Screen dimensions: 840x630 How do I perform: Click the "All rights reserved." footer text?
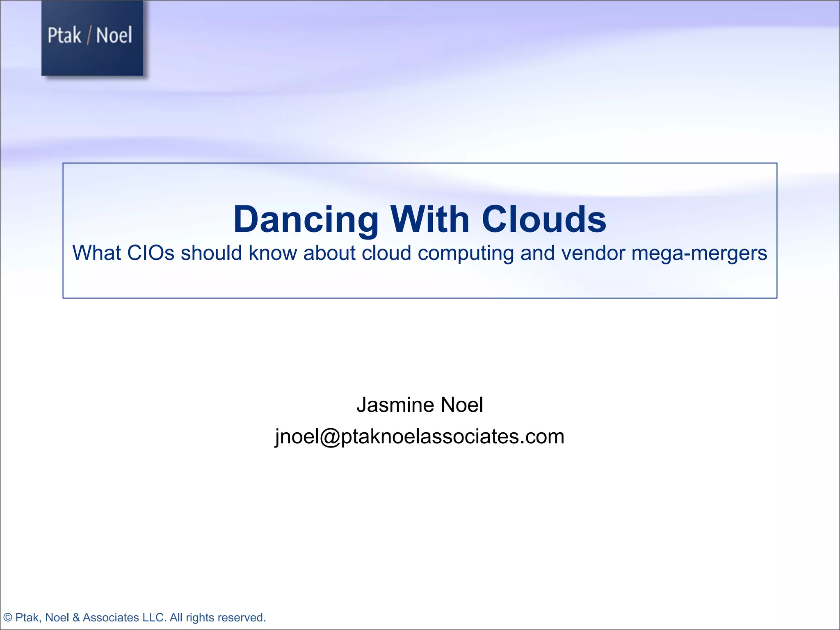click(x=218, y=617)
